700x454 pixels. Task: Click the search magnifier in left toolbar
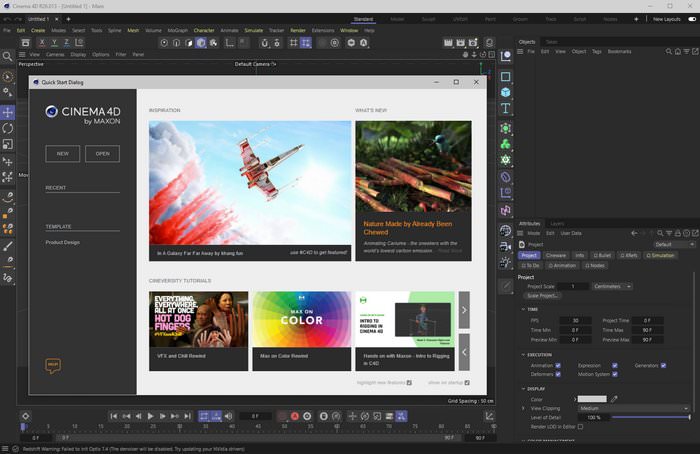[x=8, y=77]
